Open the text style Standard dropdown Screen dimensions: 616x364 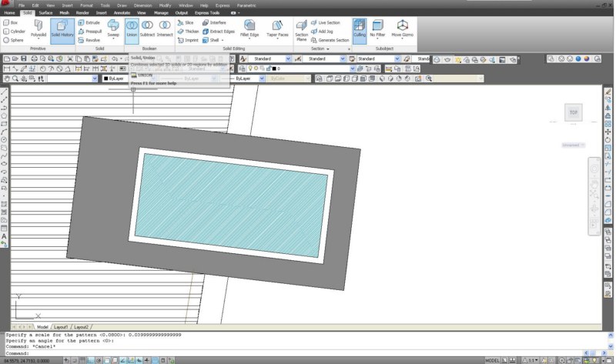288,59
